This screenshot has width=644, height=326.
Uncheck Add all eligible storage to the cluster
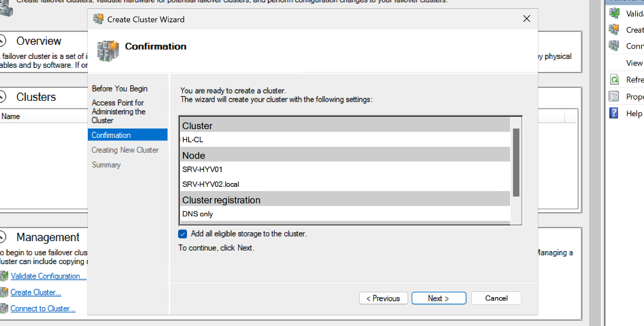click(x=183, y=234)
